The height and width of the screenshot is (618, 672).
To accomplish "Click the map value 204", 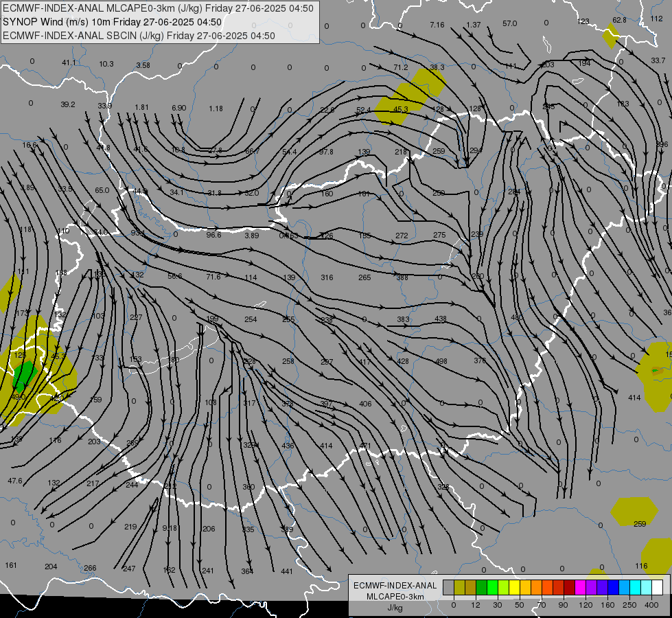I will coord(51,566).
